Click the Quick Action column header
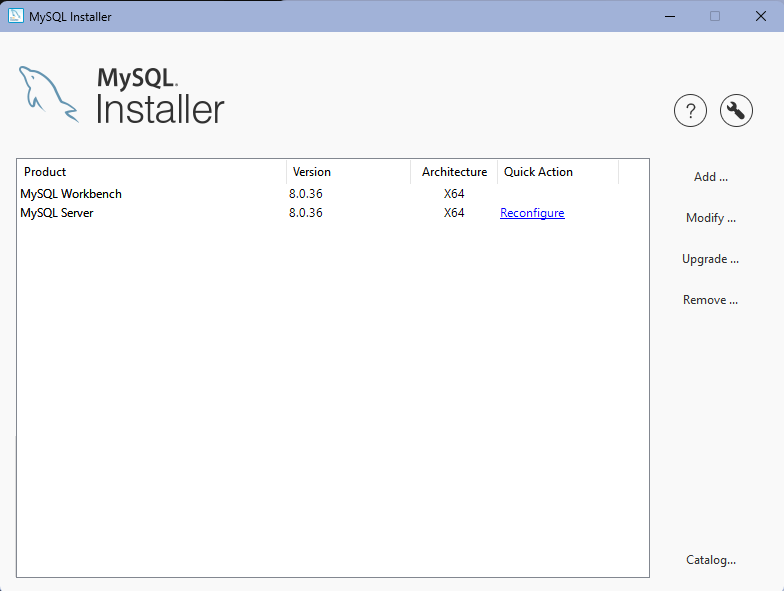This screenshot has width=784, height=591. [x=558, y=172]
